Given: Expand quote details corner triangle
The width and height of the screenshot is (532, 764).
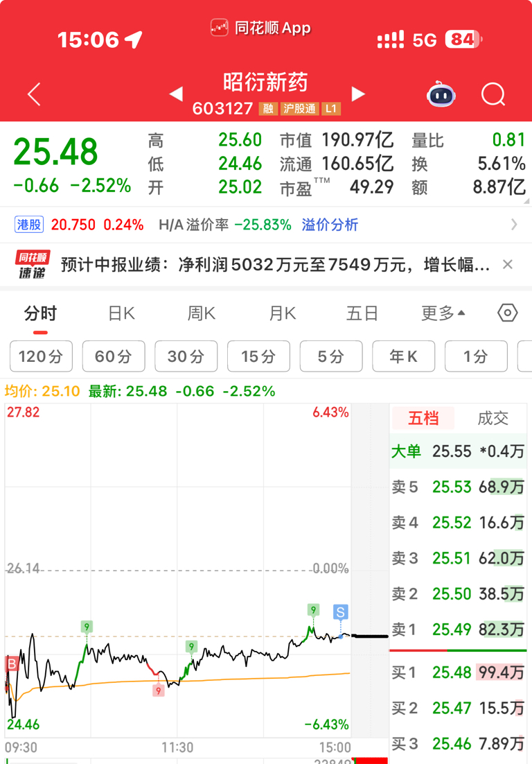Looking at the screenshot, I should [x=526, y=200].
